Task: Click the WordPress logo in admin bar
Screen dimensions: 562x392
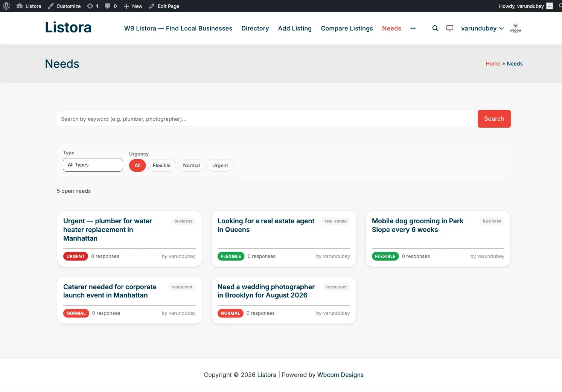Action: tap(6, 6)
